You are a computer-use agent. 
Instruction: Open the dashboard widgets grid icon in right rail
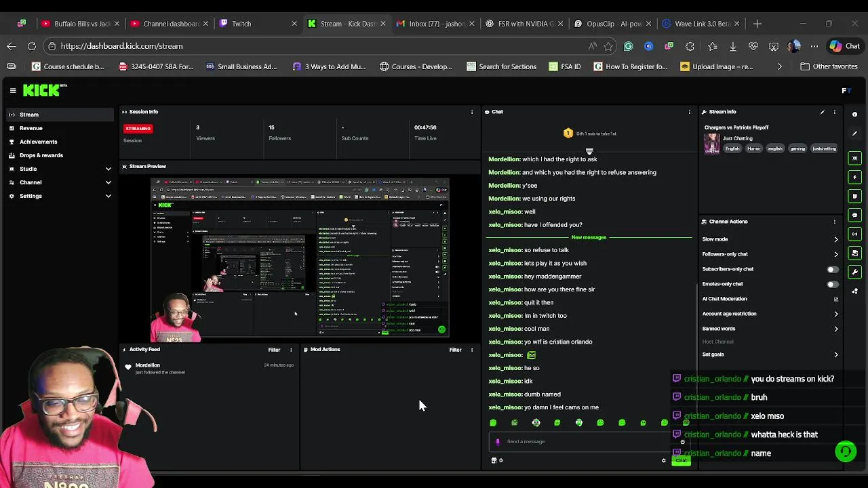click(854, 291)
